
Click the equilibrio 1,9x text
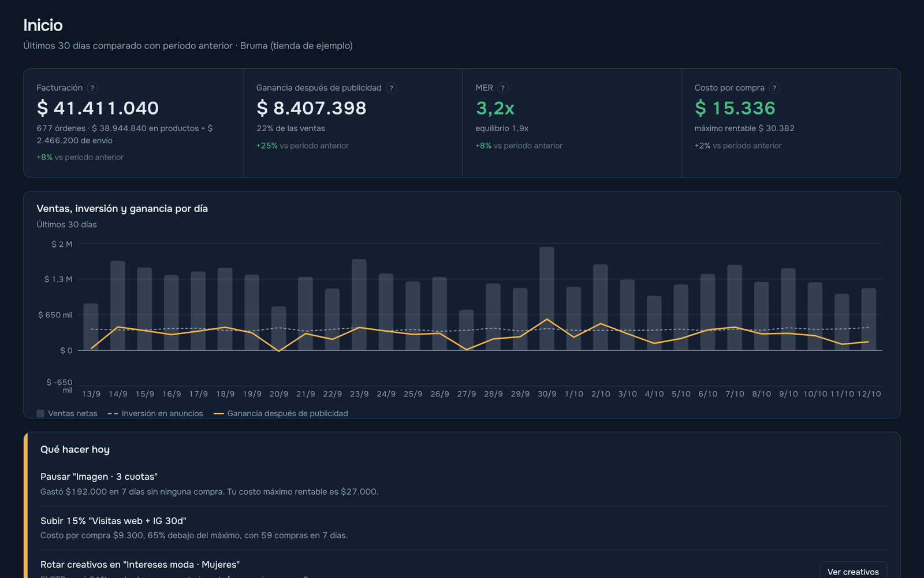pos(502,128)
